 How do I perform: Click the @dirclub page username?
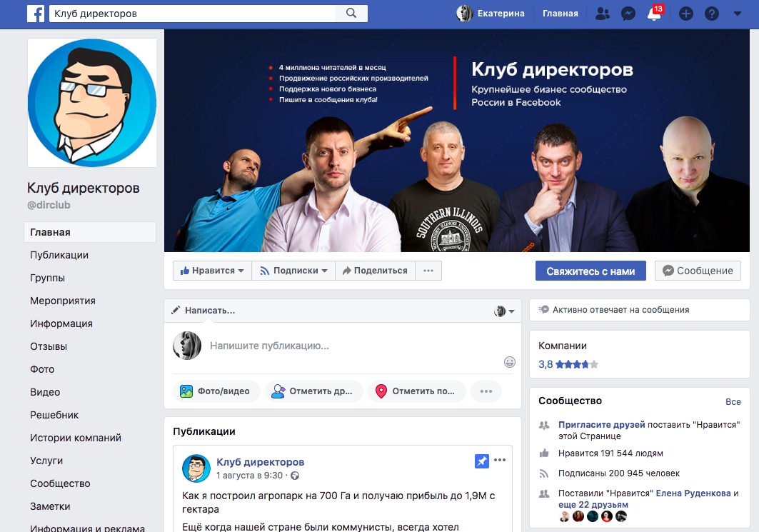tap(49, 205)
